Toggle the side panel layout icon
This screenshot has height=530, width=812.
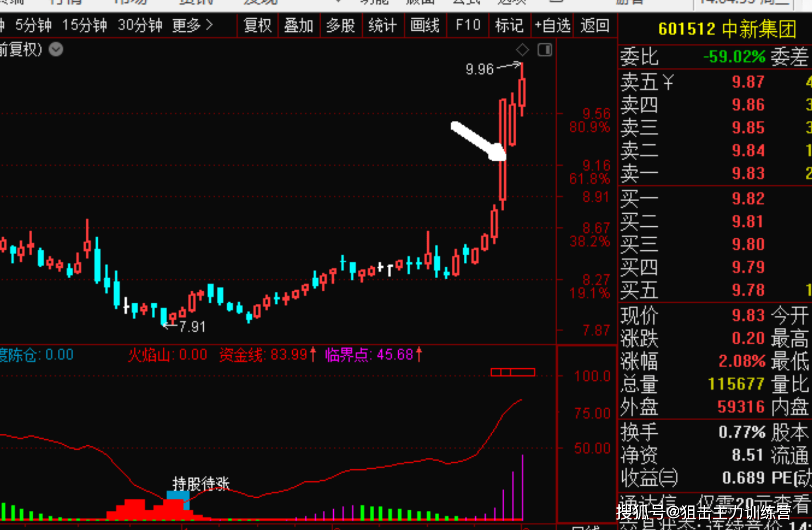point(545,50)
